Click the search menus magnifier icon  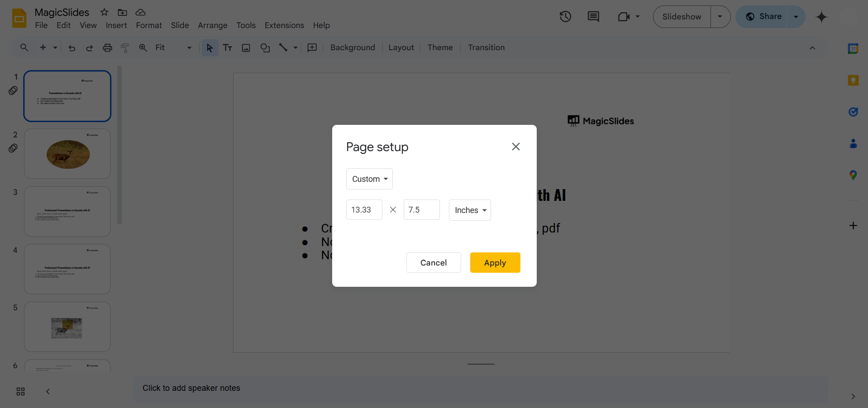24,47
